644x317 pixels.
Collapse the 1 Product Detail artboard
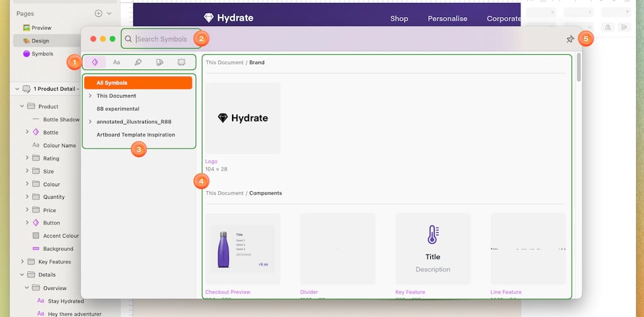[17, 89]
